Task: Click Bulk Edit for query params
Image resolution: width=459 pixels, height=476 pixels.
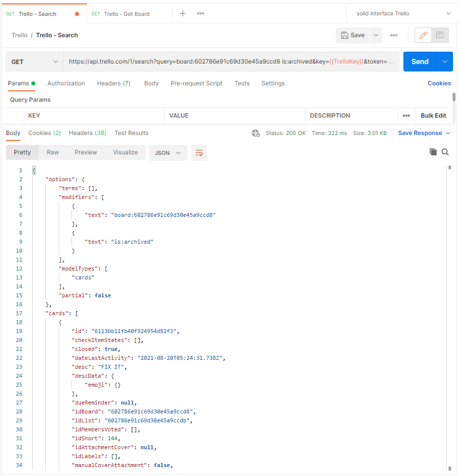Action: (x=433, y=116)
